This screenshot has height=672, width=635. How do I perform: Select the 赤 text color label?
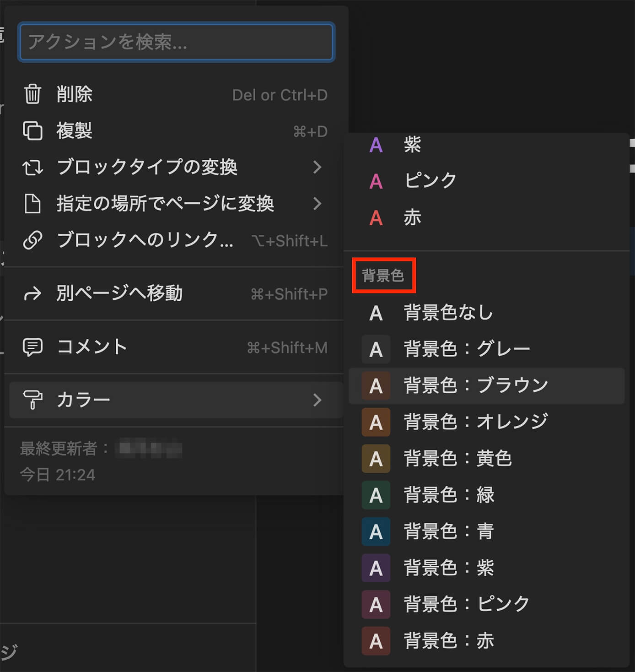point(412,218)
